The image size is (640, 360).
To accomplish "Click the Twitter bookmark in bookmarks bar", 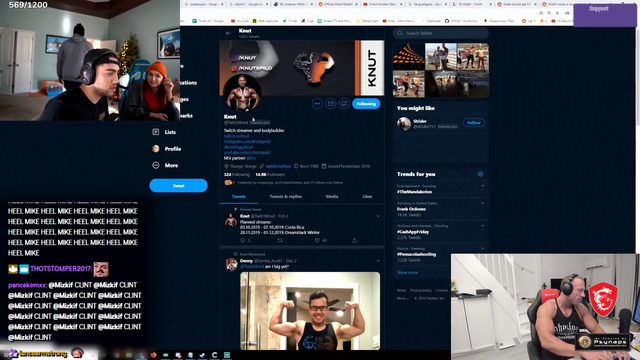I will pos(291,20).
